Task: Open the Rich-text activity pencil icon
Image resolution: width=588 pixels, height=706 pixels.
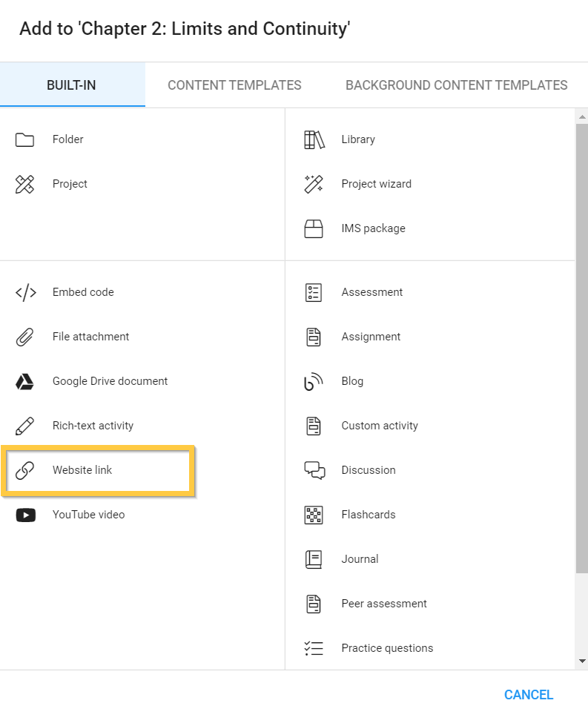Action: point(24,426)
